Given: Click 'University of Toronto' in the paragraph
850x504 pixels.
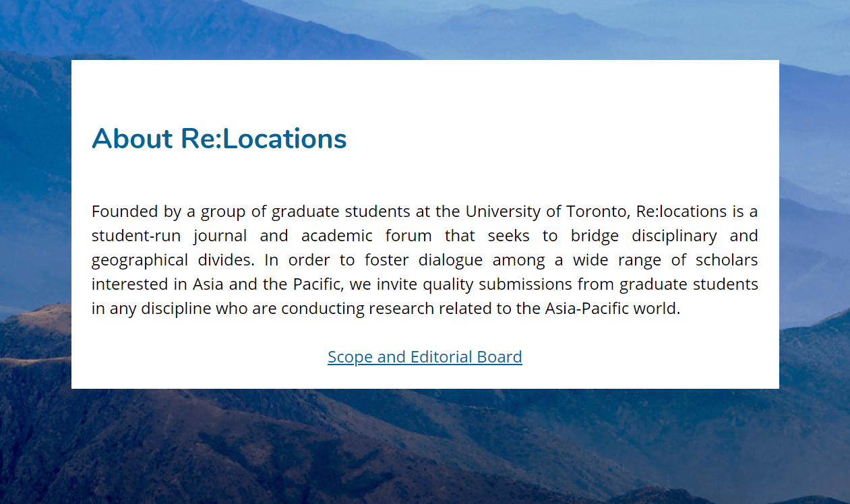Looking at the screenshot, I should (x=546, y=212).
